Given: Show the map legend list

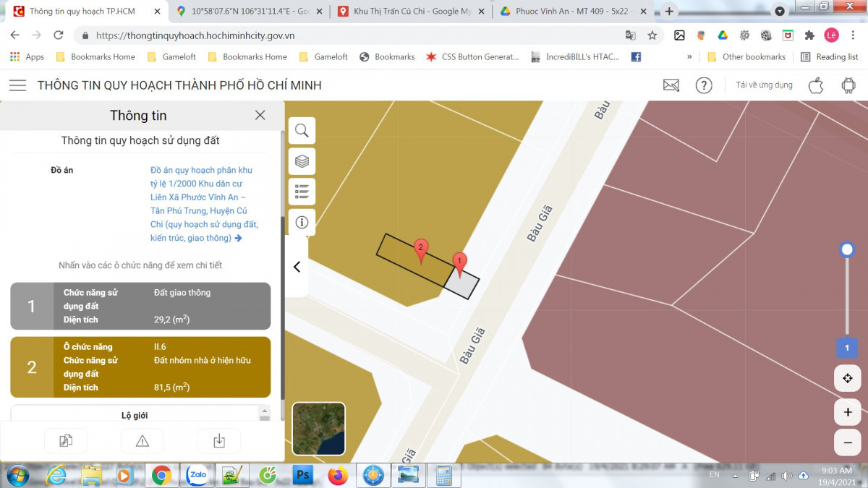Looking at the screenshot, I should (x=302, y=192).
